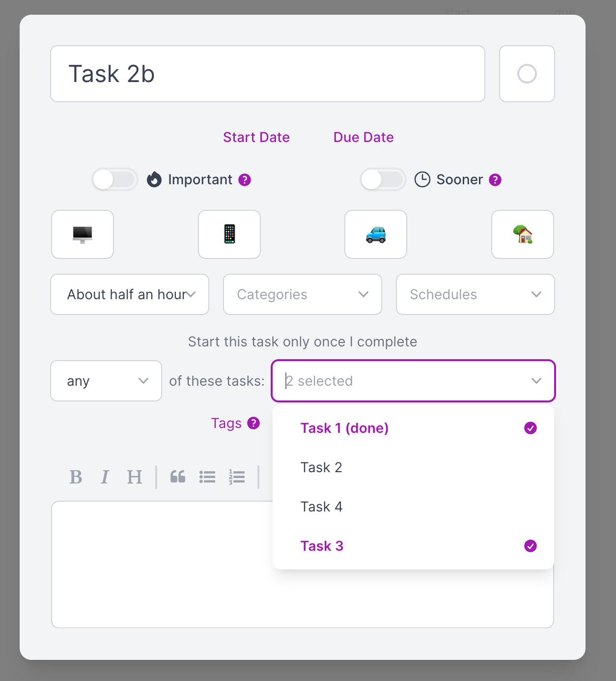Viewport: 616px width, 681px height.
Task: Open the Schedules dropdown
Action: pos(476,294)
